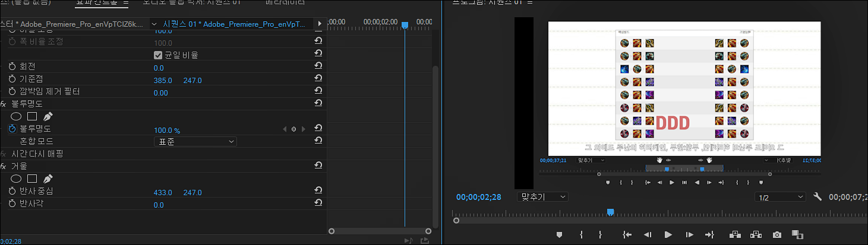Create rectangle mask under 불투명도 effect
This screenshot has height=245, width=868.
32,117
